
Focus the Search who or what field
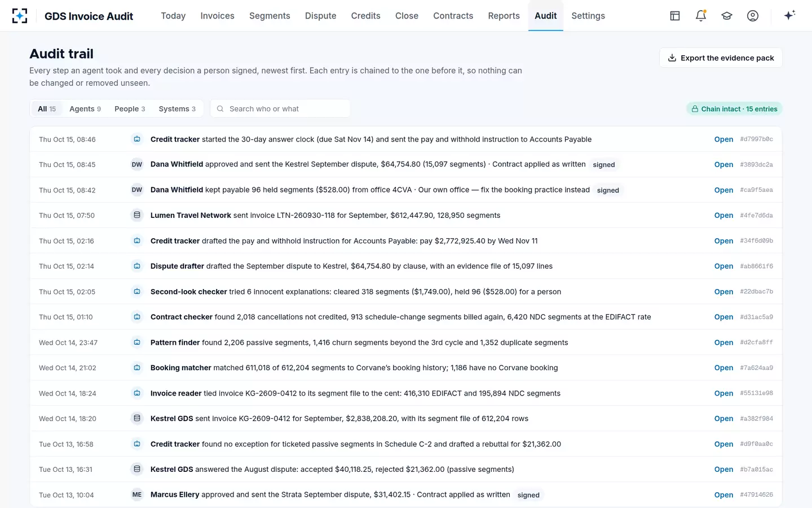point(280,109)
